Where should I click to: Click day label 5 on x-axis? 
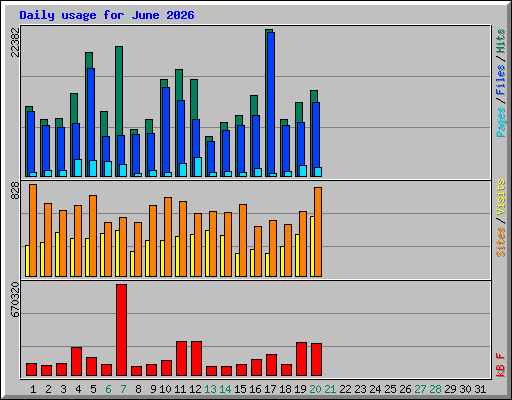pos(93,389)
